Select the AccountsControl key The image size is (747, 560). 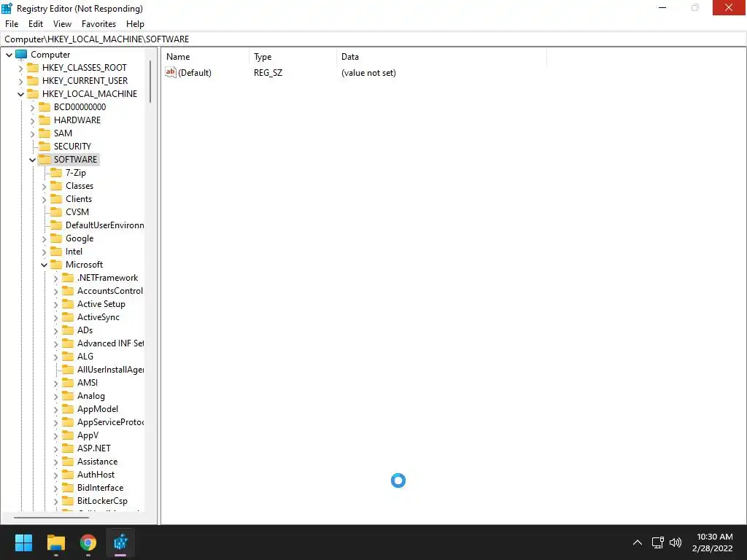pyautogui.click(x=110, y=291)
